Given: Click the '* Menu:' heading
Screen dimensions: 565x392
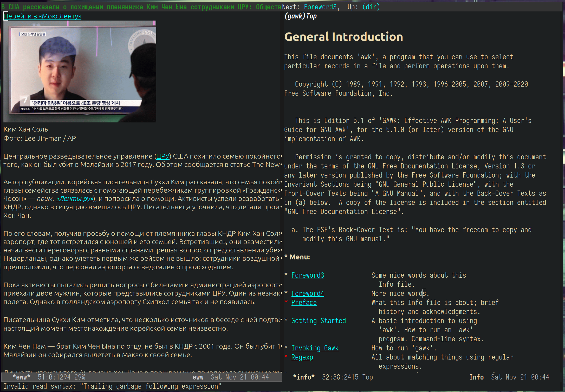Looking at the screenshot, I should [297, 257].
